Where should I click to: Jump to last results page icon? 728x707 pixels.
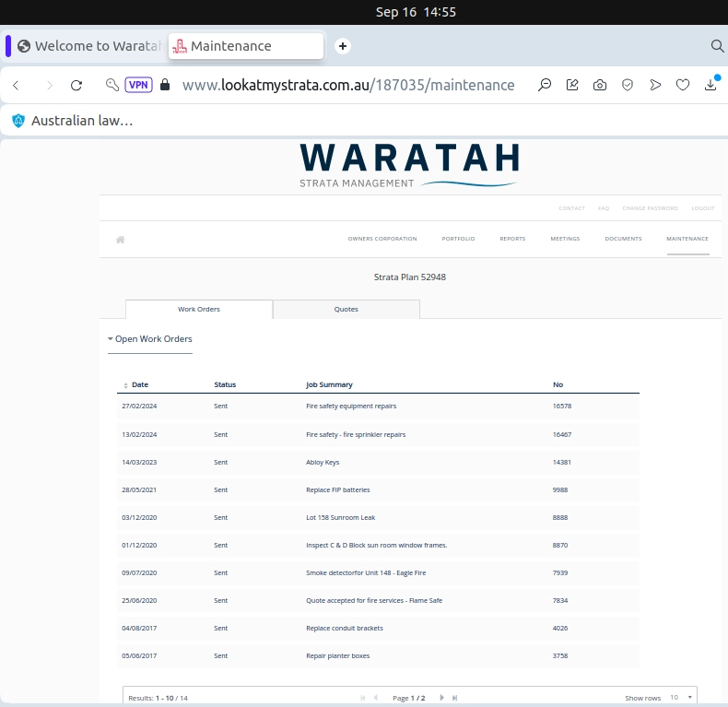point(454,698)
